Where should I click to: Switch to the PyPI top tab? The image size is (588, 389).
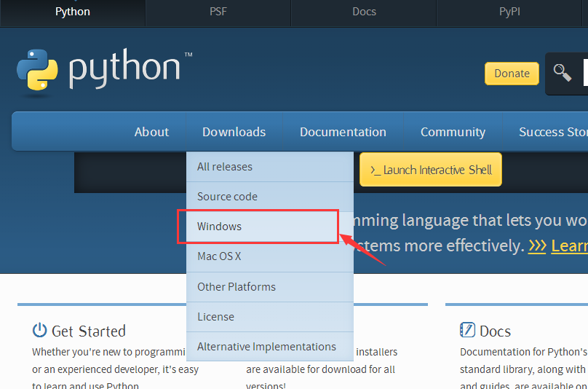509,12
